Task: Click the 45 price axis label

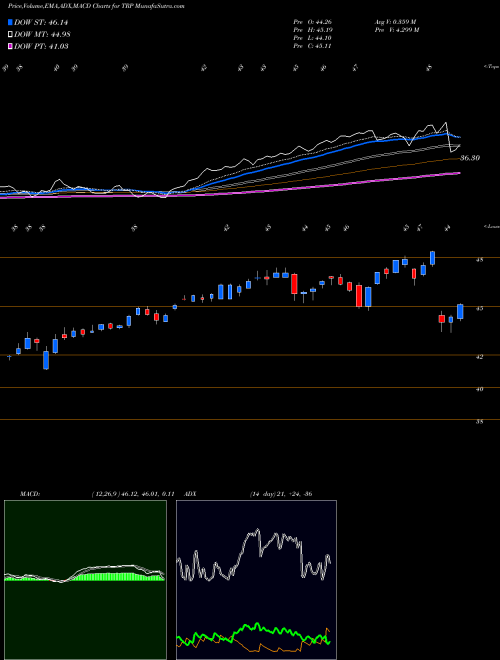Action: [479, 308]
